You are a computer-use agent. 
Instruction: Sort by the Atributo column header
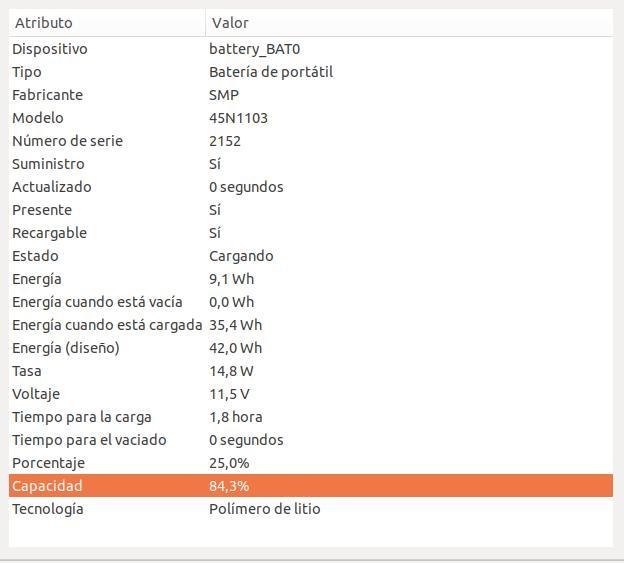[107, 23]
